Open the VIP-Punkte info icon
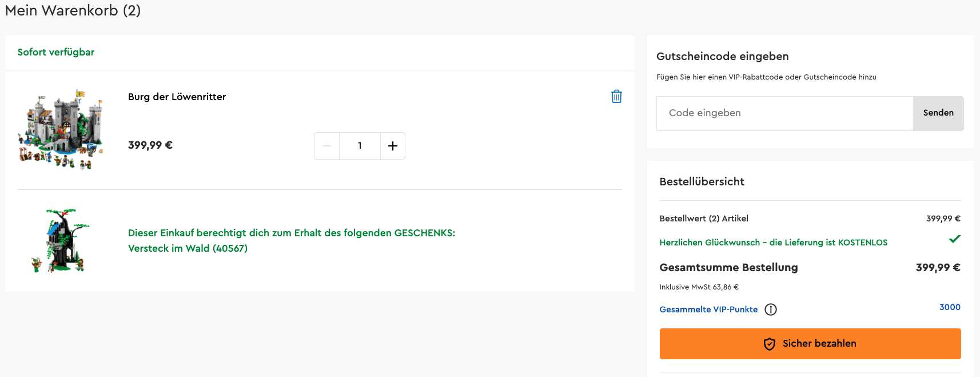The image size is (980, 377). pyautogui.click(x=771, y=309)
